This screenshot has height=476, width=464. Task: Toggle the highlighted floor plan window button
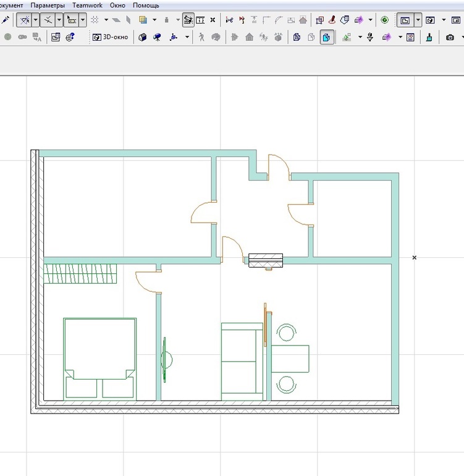tap(405, 20)
